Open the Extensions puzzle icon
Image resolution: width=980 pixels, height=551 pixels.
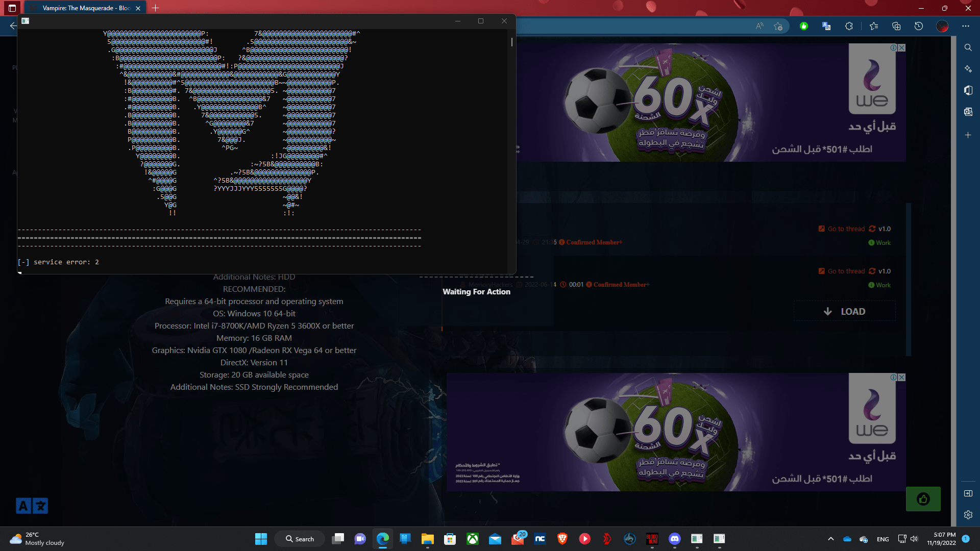[x=849, y=26]
